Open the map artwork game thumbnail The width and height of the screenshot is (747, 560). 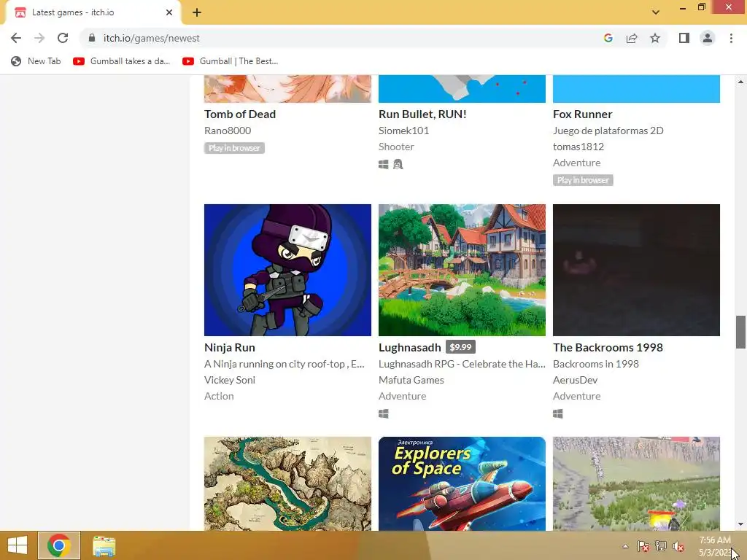click(287, 484)
